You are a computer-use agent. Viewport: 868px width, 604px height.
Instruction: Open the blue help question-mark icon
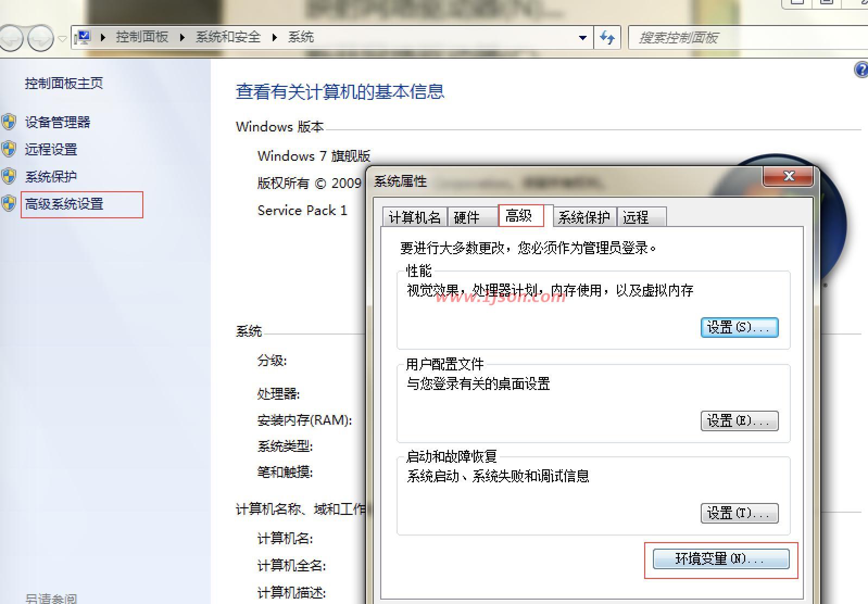(861, 70)
